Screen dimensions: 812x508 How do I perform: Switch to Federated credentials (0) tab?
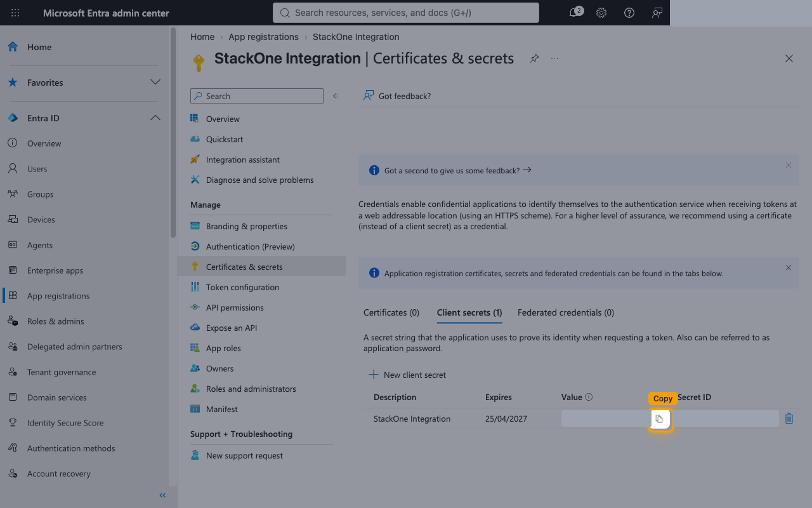click(566, 312)
